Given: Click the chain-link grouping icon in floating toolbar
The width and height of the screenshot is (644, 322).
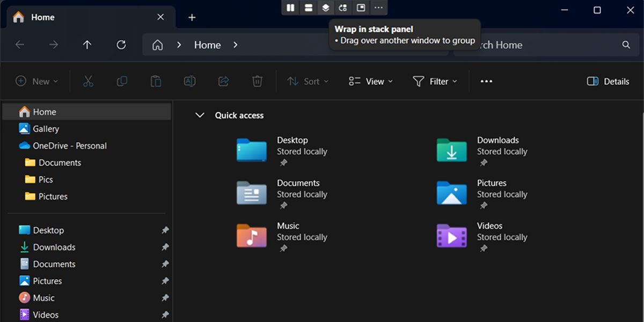Looking at the screenshot, I should pos(343,8).
